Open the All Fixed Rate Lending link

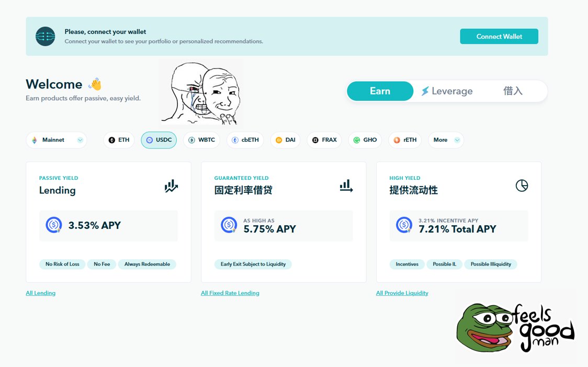coord(230,293)
